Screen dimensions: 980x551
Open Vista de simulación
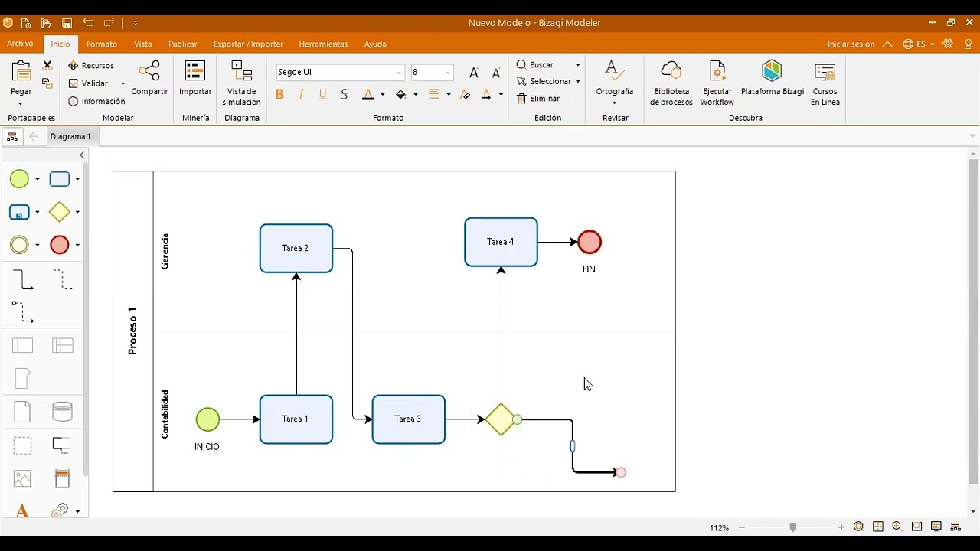[x=242, y=83]
